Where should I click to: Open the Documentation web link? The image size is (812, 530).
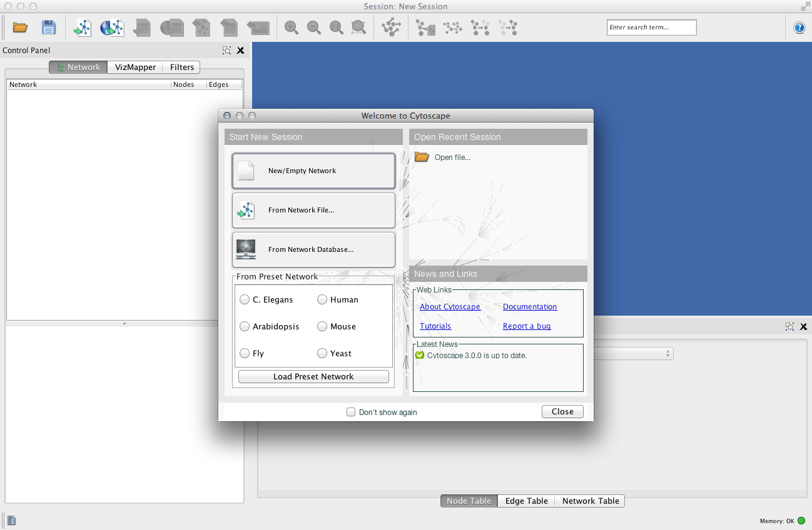[x=530, y=307]
